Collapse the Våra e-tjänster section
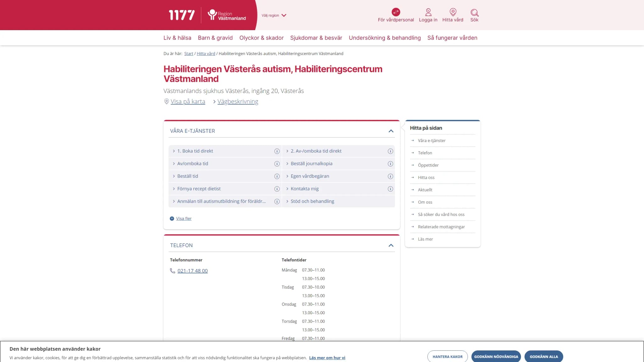The height and width of the screenshot is (362, 644). click(x=391, y=131)
